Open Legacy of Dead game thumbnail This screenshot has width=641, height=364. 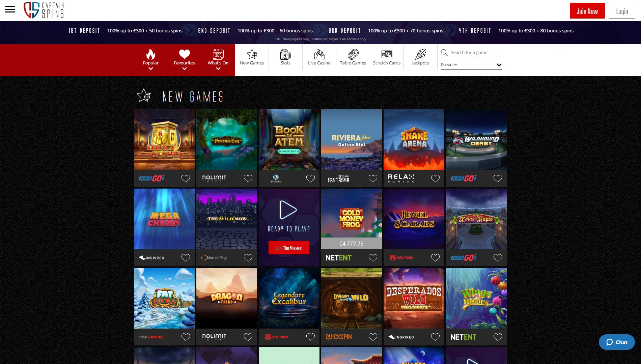point(164,140)
